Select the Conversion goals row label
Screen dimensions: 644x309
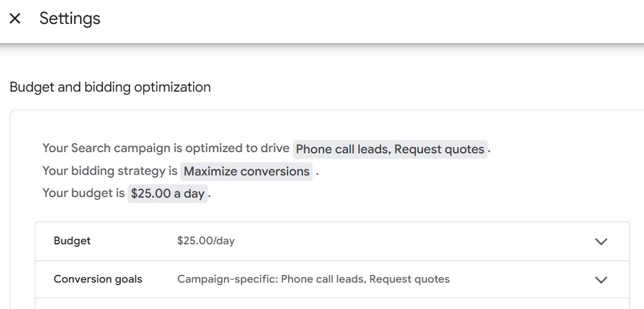[98, 279]
